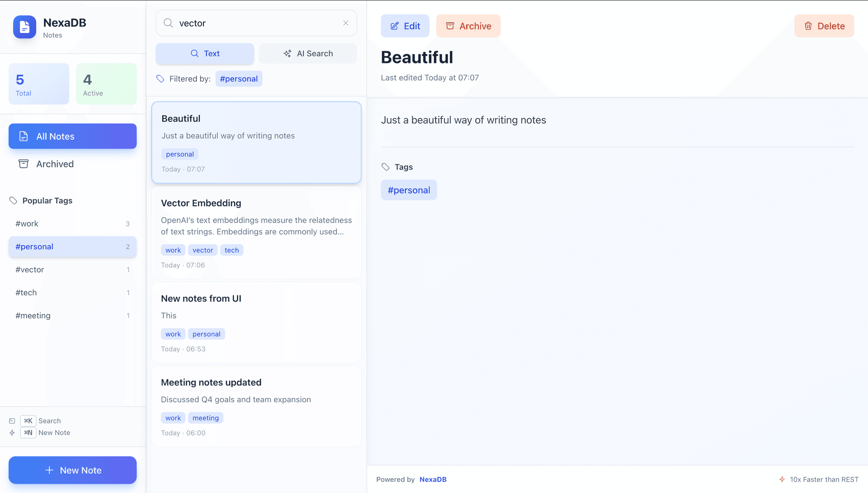Viewport: 868px width, 493px height.
Task: Switch to All Notes view
Action: click(55, 136)
